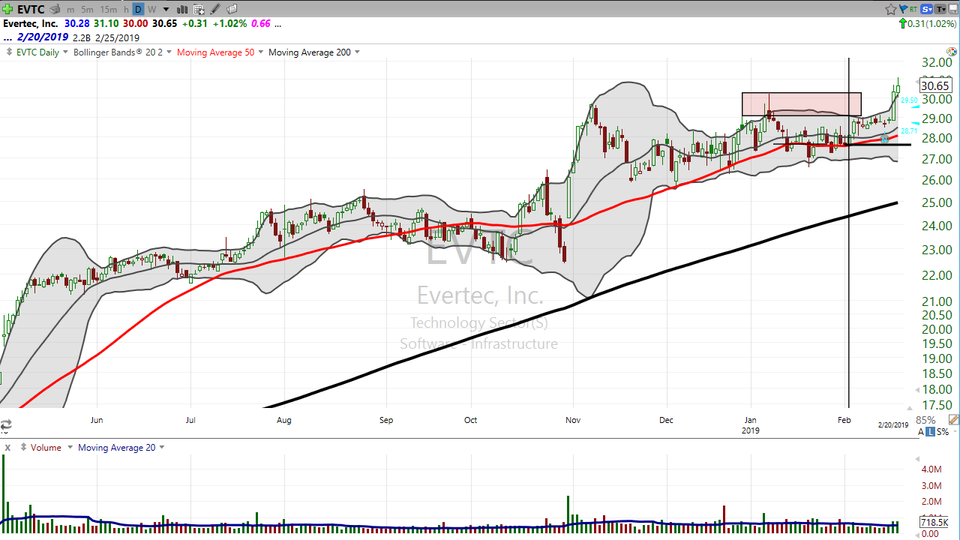The width and height of the screenshot is (960, 540).
Task: Open the T dropdown button
Action: (940, 9)
